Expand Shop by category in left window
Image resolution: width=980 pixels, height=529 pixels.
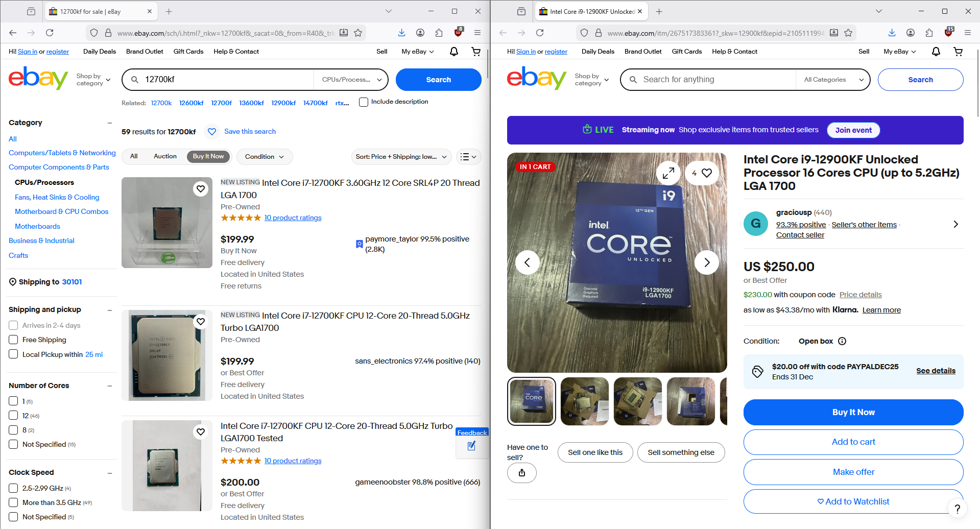tap(93, 80)
